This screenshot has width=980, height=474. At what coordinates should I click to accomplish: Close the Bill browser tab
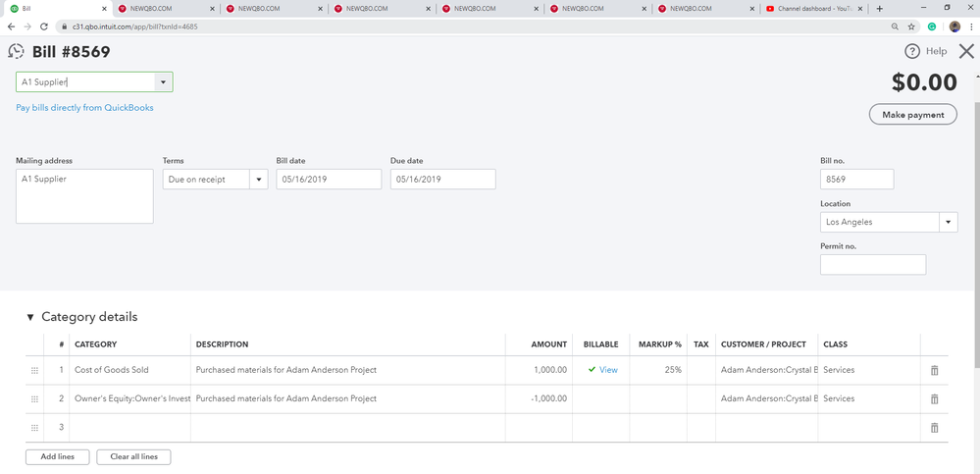104,9
